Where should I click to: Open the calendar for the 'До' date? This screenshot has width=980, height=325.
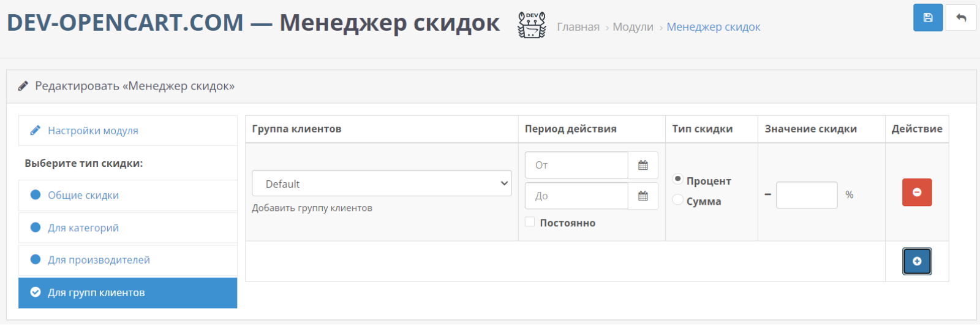click(643, 196)
